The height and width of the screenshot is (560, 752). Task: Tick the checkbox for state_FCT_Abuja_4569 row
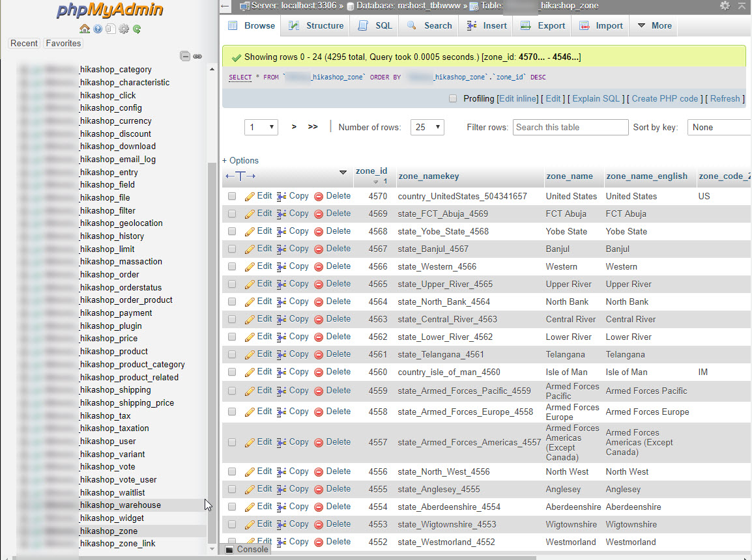(232, 214)
